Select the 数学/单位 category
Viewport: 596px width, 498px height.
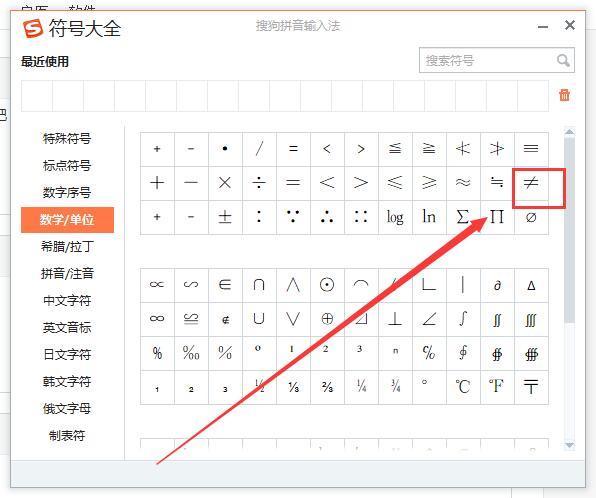pyautogui.click(x=67, y=220)
